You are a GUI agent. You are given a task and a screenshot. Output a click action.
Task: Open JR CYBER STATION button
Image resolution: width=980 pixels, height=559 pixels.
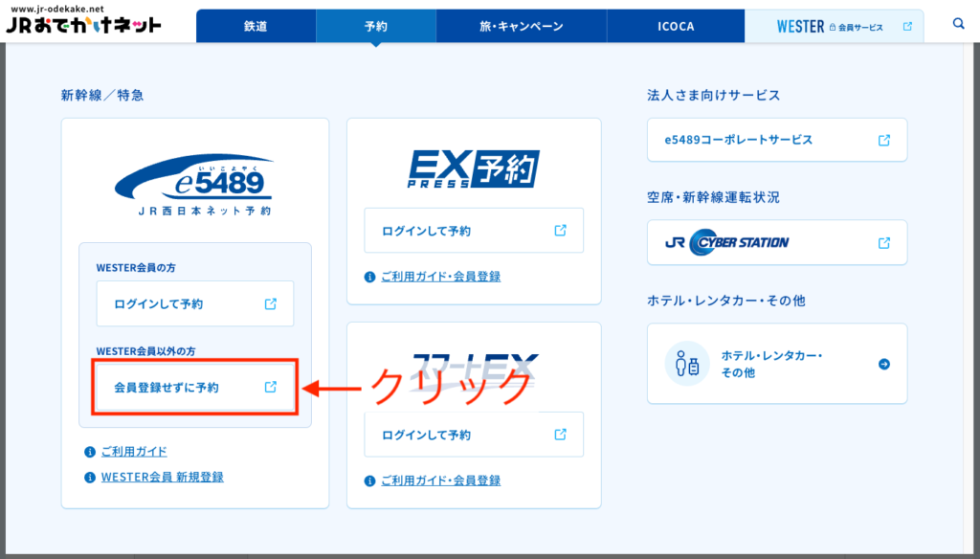(777, 242)
